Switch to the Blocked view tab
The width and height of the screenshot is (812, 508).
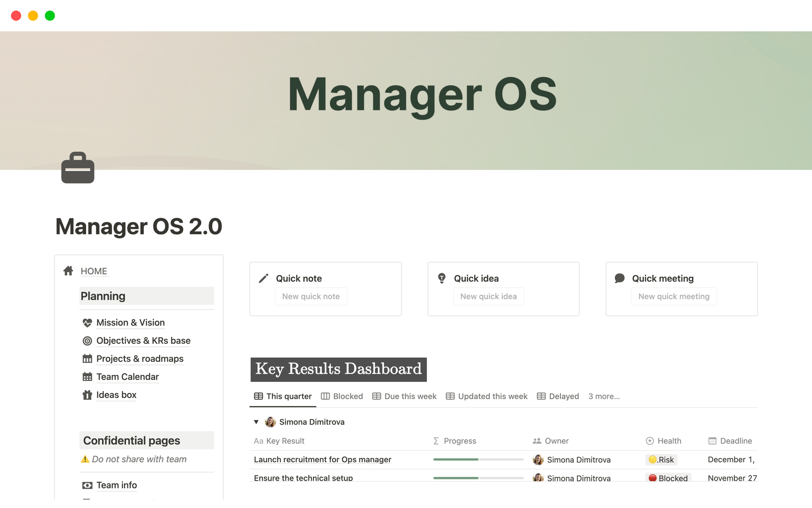pos(348,396)
